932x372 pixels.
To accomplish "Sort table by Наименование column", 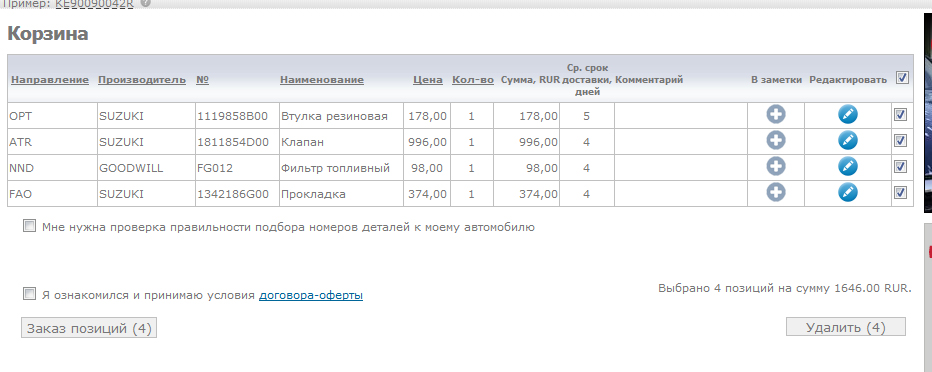I will coord(322,80).
